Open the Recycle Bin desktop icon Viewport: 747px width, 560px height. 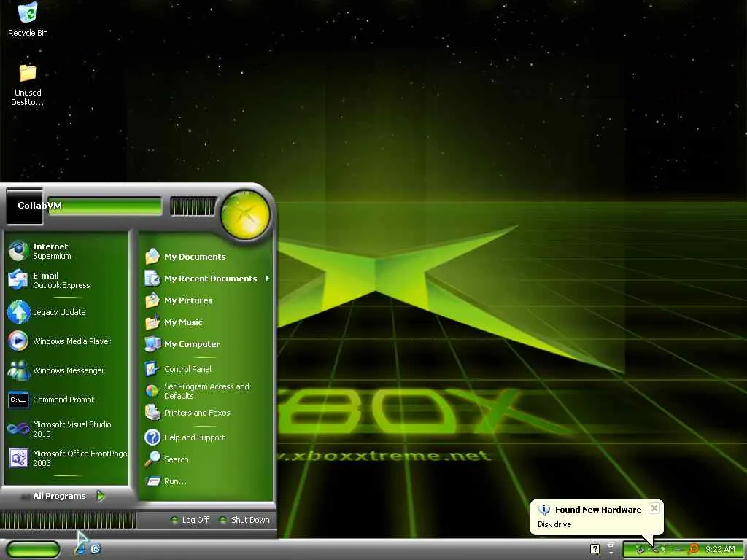point(28,19)
